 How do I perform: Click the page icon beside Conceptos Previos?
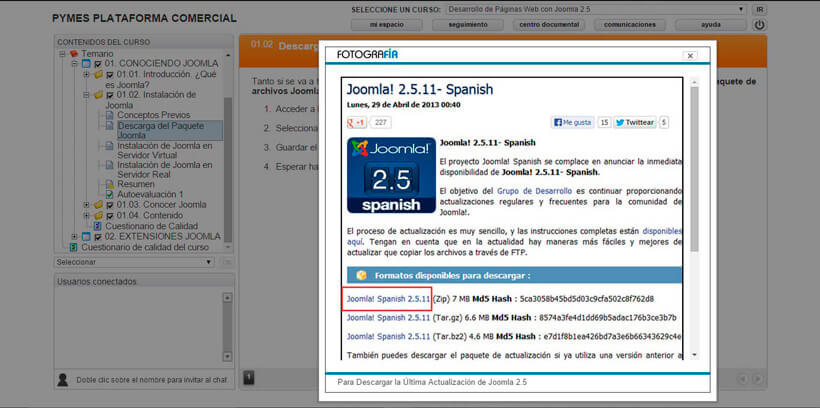click(x=109, y=115)
